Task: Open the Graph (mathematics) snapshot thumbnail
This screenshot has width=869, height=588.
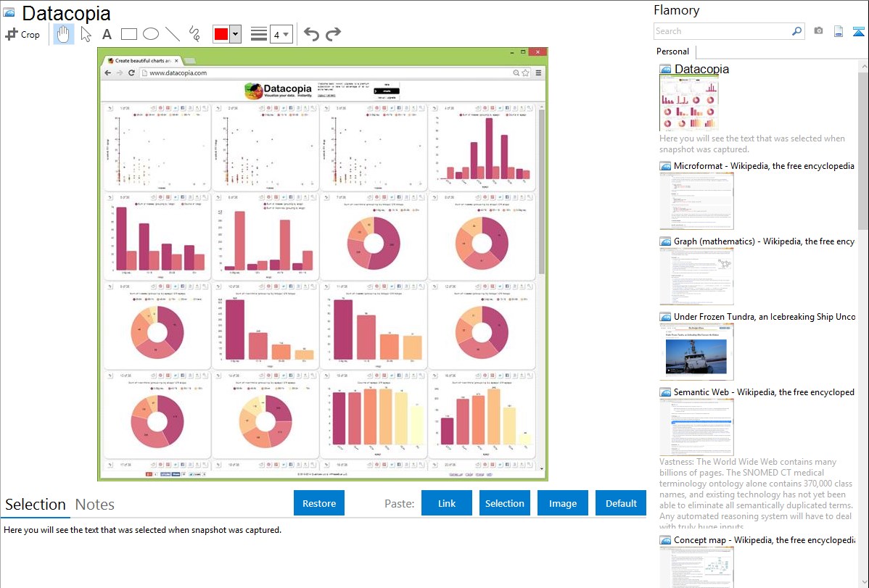Action: click(696, 276)
